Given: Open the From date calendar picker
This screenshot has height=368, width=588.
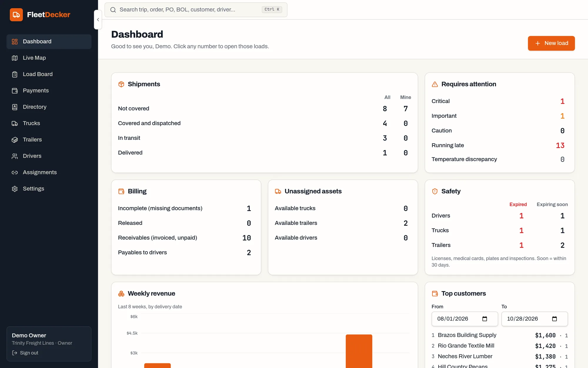Looking at the screenshot, I should pyautogui.click(x=485, y=319).
